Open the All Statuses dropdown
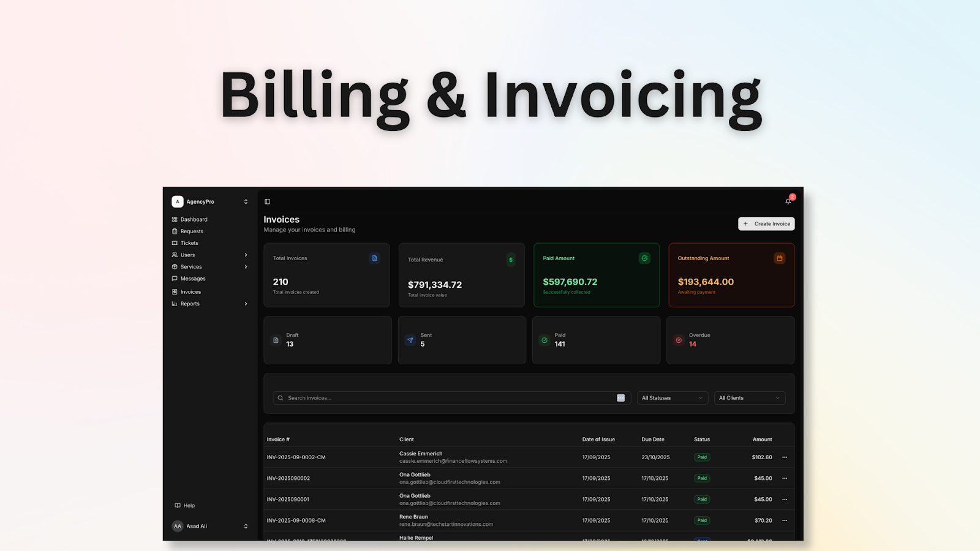The height and width of the screenshot is (551, 980). [672, 397]
